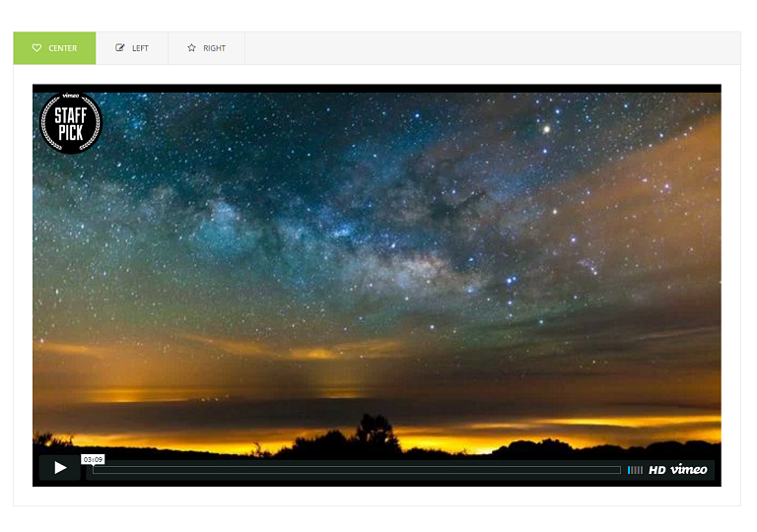Toggle HD quality on the video
This screenshot has height=532, width=757.
point(657,470)
